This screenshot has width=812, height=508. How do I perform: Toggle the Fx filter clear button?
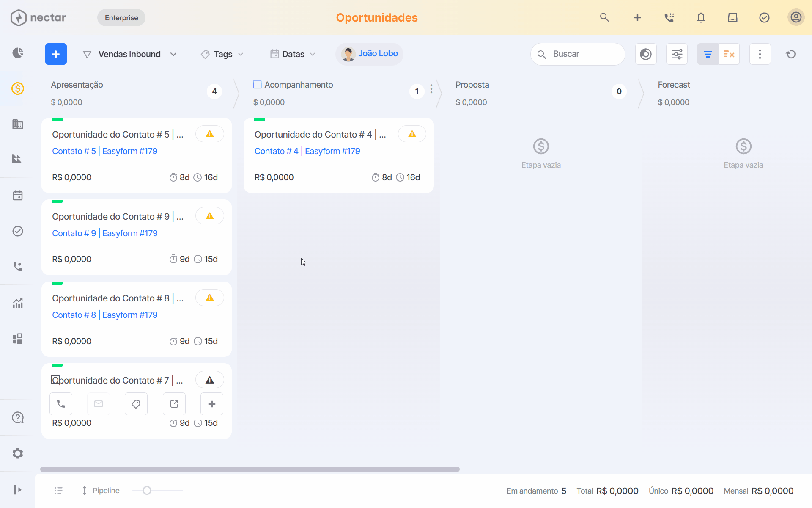[x=729, y=54]
